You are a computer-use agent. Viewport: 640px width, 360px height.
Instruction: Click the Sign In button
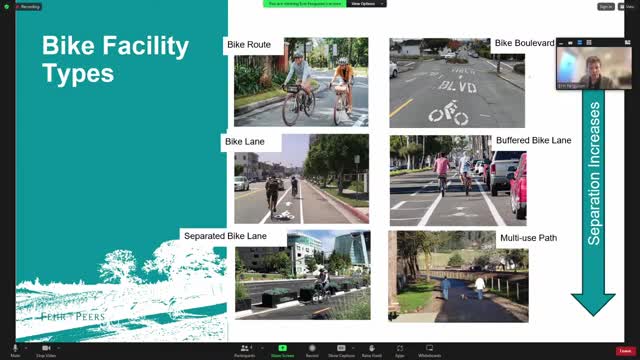(606, 7)
